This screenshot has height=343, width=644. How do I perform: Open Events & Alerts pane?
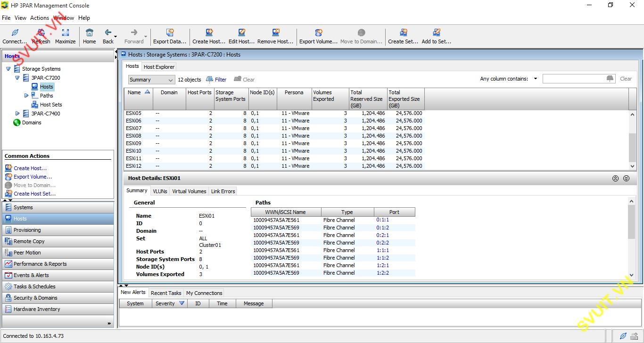(x=58, y=275)
